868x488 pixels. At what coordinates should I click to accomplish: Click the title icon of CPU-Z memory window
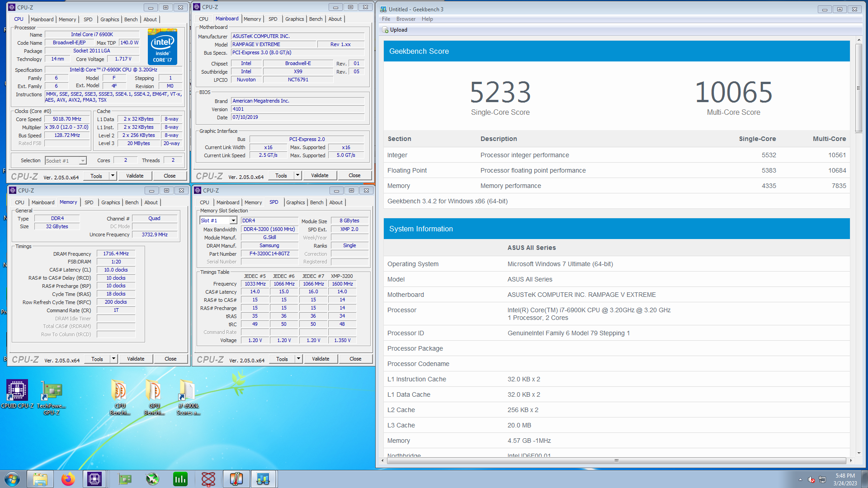[13, 190]
